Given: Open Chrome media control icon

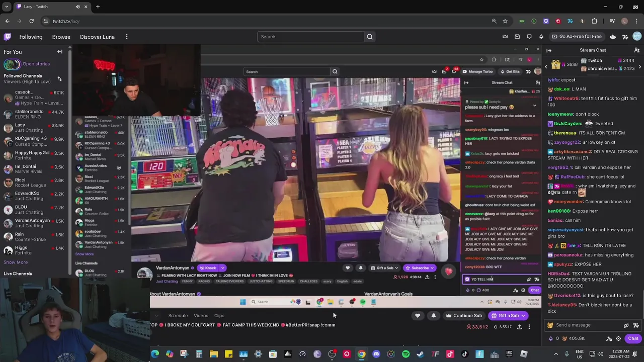Looking at the screenshot, I should [612, 21].
